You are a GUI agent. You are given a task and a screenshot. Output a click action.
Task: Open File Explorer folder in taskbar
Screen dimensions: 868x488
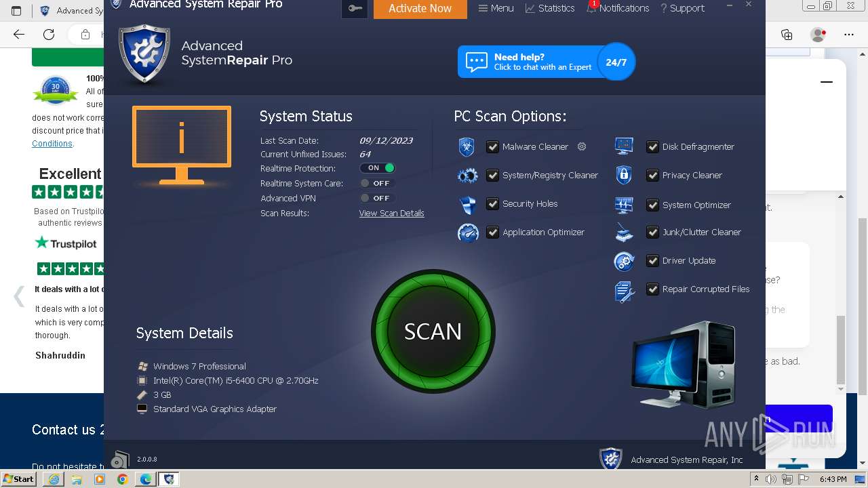pos(77,479)
